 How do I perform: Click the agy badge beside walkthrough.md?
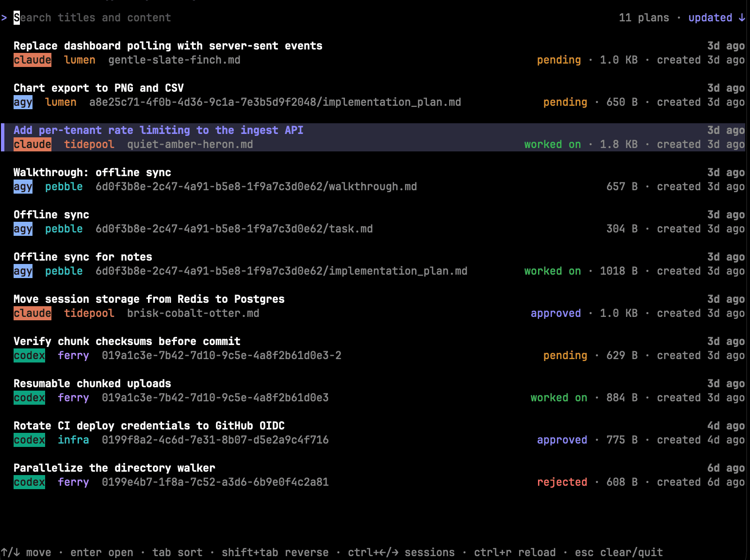pos(23,186)
